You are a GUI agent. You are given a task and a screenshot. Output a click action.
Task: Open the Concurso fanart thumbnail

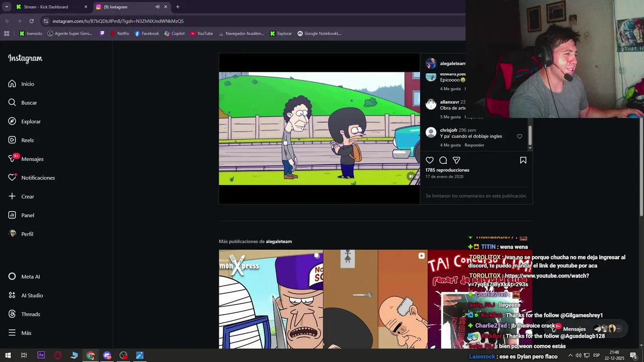pyautogui.click(x=479, y=299)
